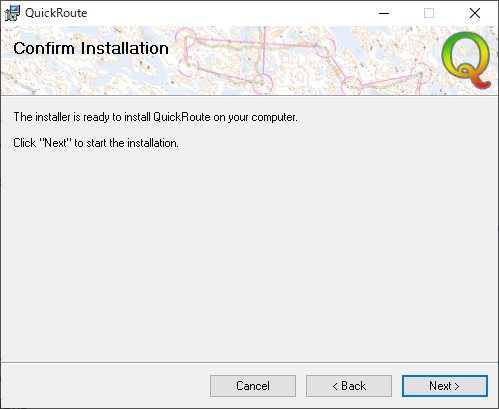Click the Confirm Installation heading

point(91,48)
